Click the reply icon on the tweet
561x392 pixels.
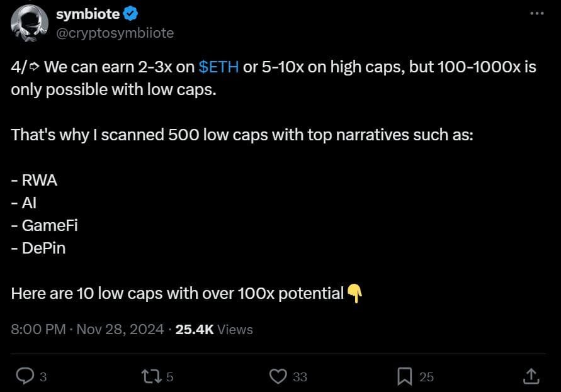[x=25, y=376]
